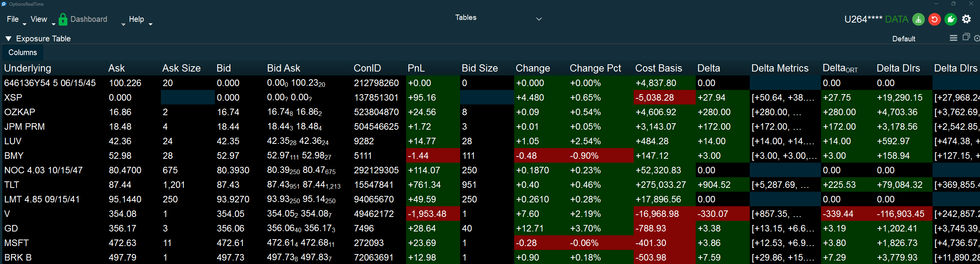Select the OZKAP underlying row
The image size is (980, 264).
pyautogui.click(x=20, y=112)
